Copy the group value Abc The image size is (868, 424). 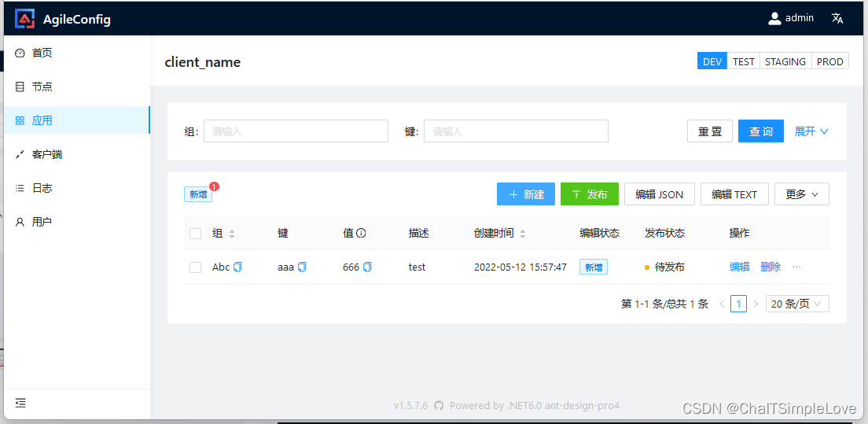(x=237, y=267)
